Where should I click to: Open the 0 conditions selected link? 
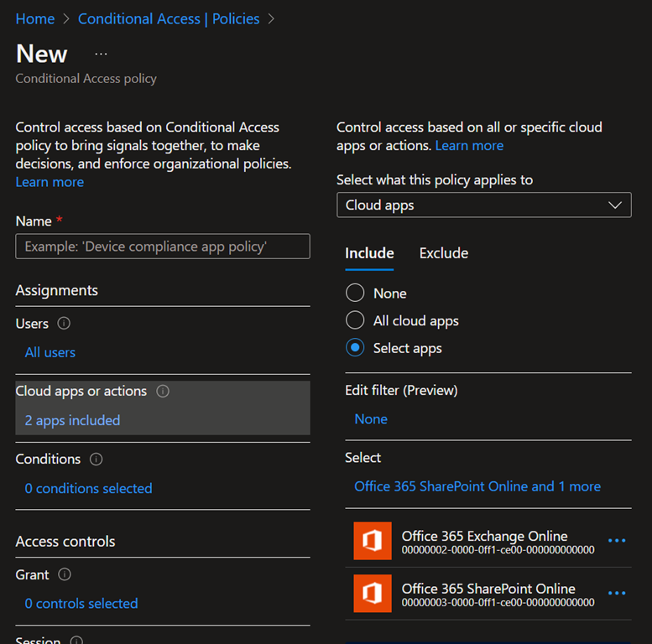click(88, 488)
